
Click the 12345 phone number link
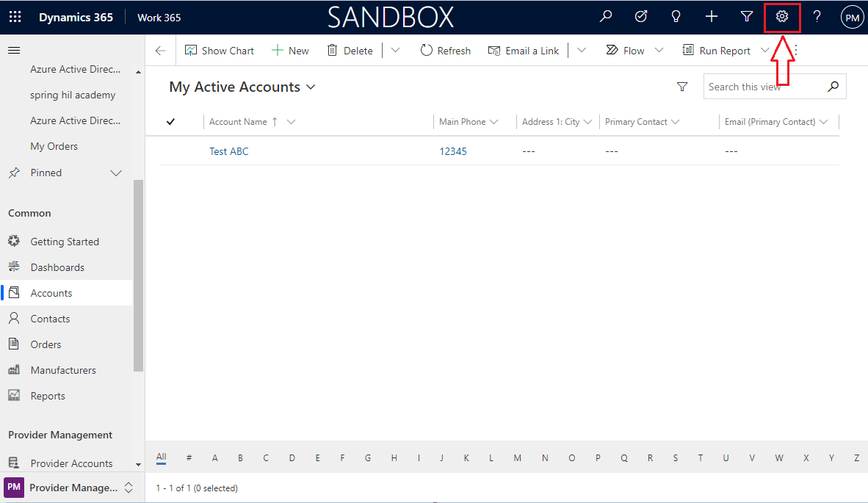(453, 151)
